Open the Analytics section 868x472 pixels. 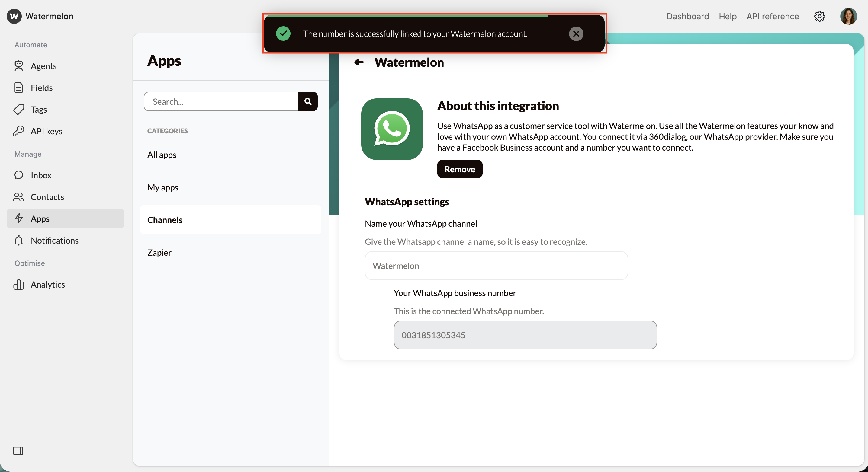click(x=48, y=285)
